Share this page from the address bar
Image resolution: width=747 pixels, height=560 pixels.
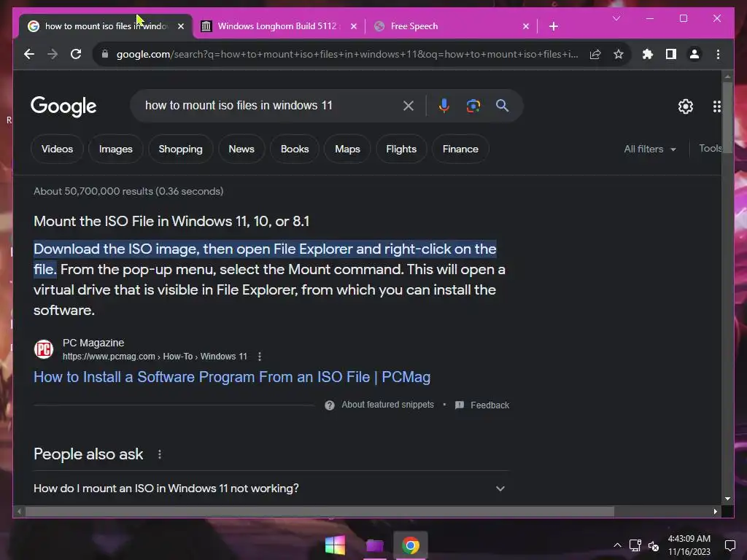click(595, 54)
